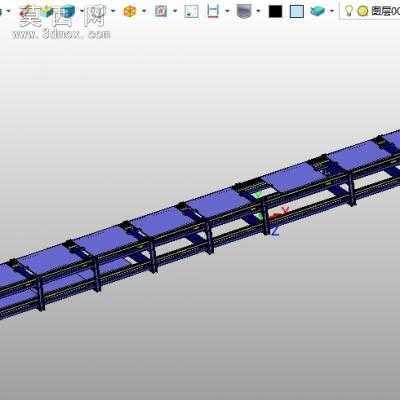Open dropdown arrow beside section clipping icon

point(227,11)
